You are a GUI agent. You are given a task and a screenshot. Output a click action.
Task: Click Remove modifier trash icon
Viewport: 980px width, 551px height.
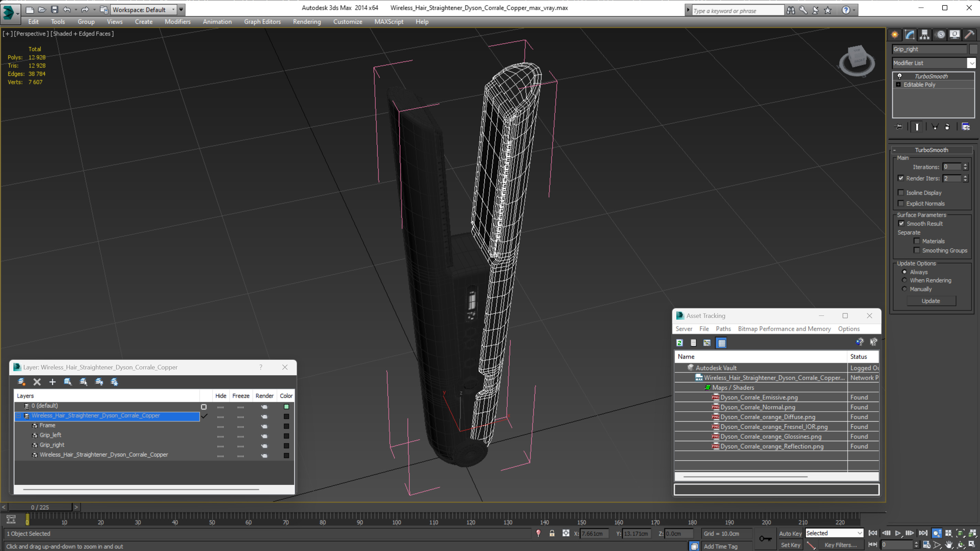(x=947, y=127)
